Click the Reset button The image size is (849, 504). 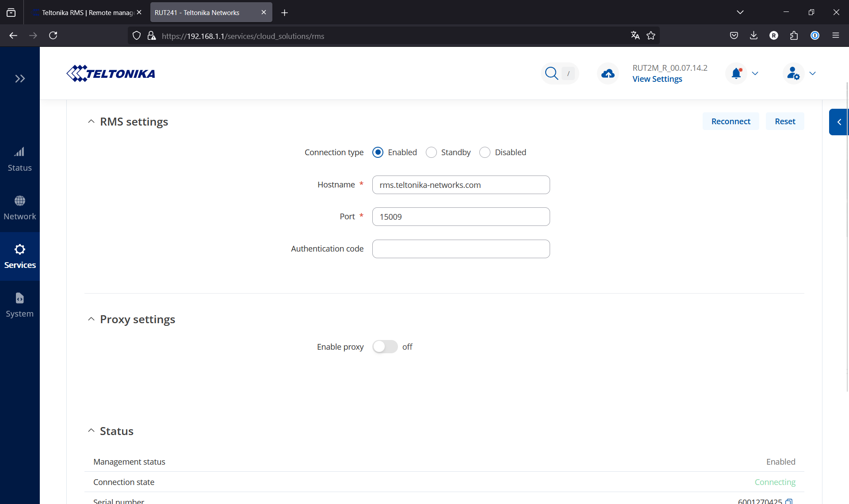coord(785,121)
